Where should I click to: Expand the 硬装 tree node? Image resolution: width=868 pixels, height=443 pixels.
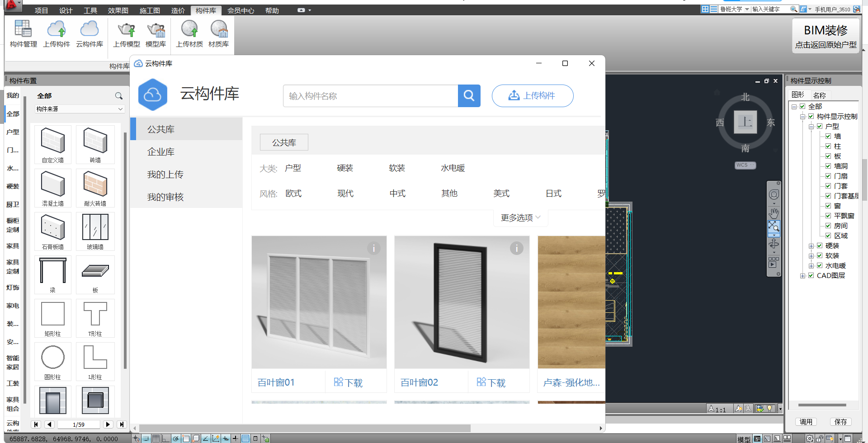coord(811,246)
